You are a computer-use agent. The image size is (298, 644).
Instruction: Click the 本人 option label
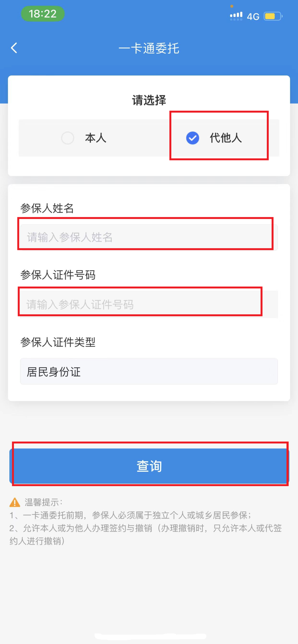click(95, 138)
